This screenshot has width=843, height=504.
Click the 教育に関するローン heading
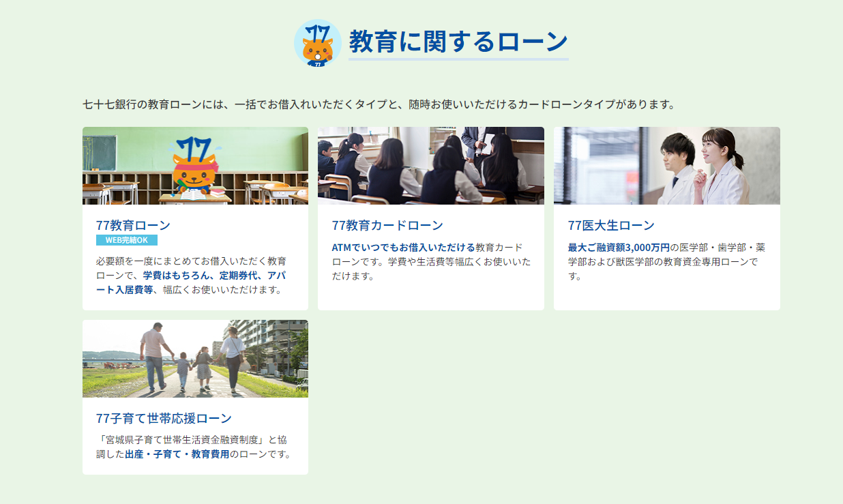click(458, 42)
